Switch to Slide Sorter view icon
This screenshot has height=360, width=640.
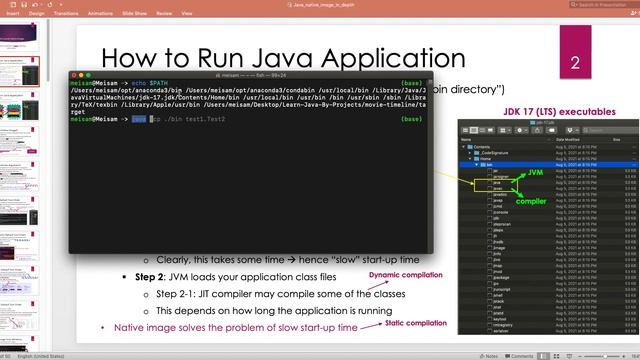coord(556,356)
